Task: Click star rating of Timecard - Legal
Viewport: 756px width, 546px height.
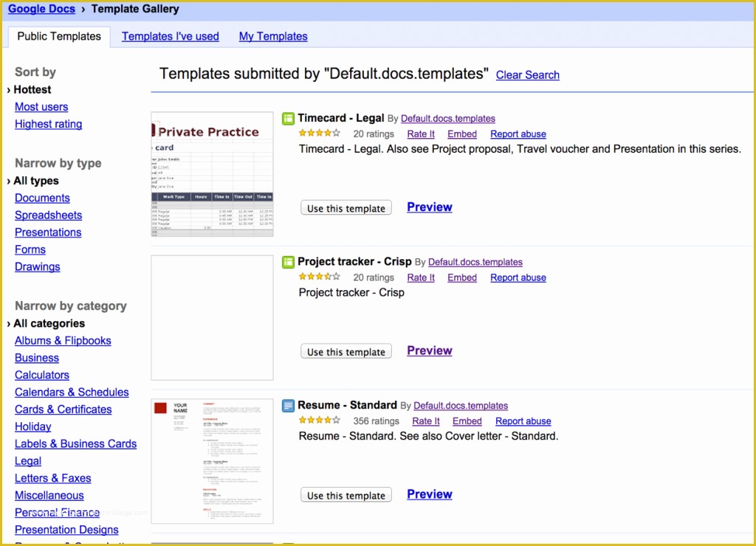Action: click(x=319, y=133)
